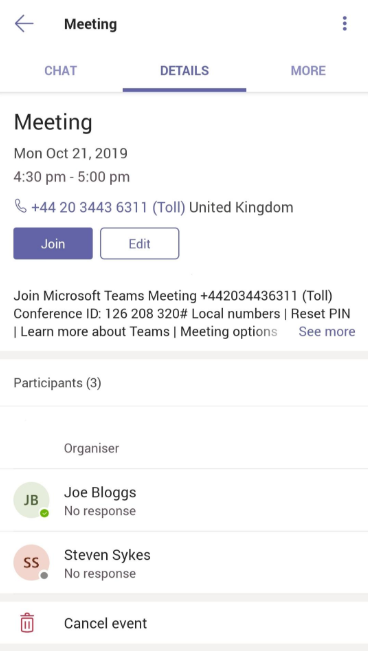Tap the phone icon beside dial-in number
This screenshot has width=368, height=651.
pyautogui.click(x=20, y=206)
